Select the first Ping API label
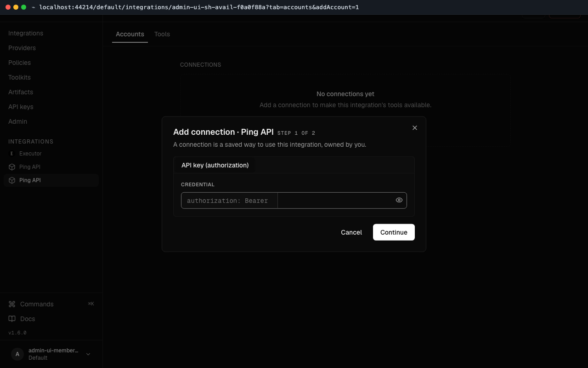Screen dimensions: 588x368 30,167
